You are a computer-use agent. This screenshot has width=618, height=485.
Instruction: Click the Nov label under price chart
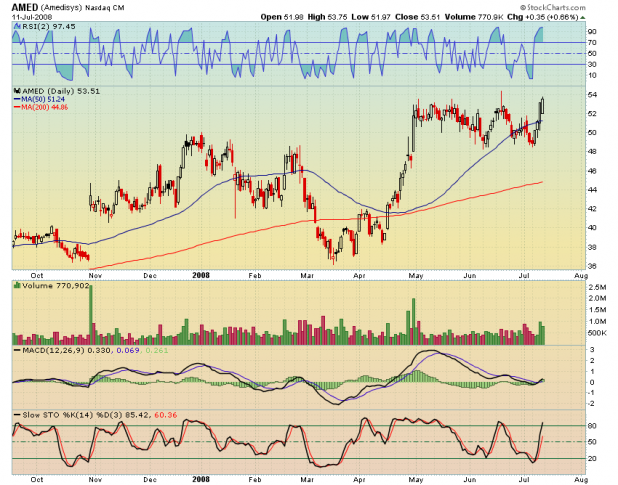(95, 275)
